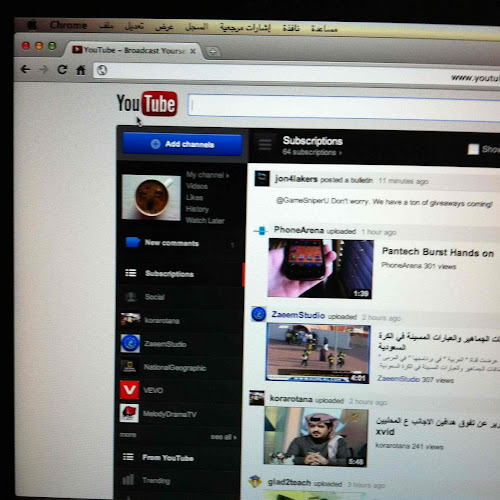Click the MelodyDramaTV channel icon

tap(129, 413)
